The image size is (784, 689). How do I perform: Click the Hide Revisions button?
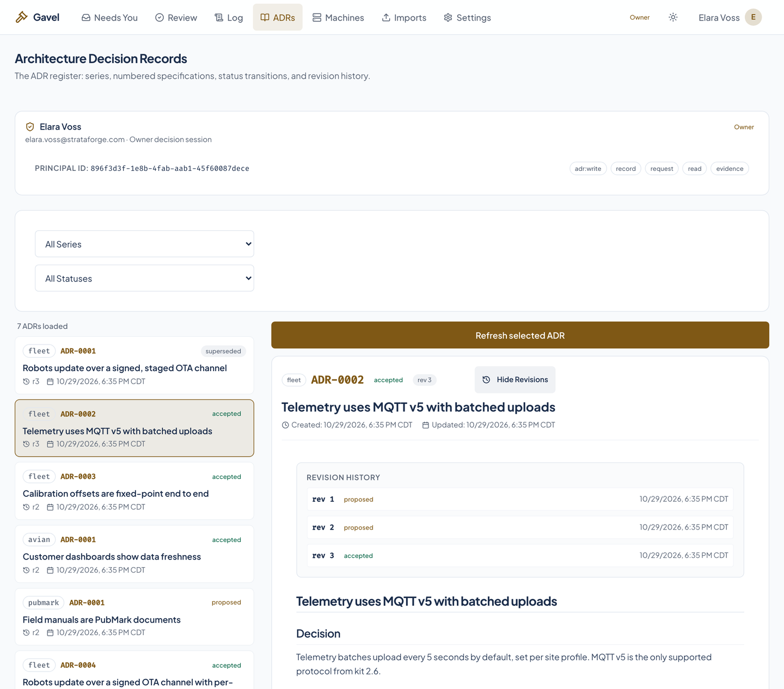(x=515, y=380)
